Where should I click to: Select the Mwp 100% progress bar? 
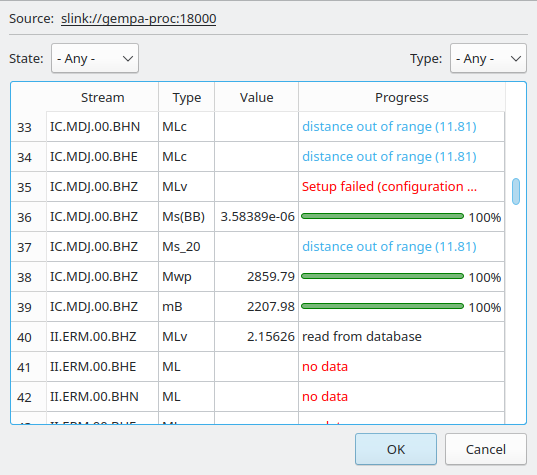[x=382, y=276]
